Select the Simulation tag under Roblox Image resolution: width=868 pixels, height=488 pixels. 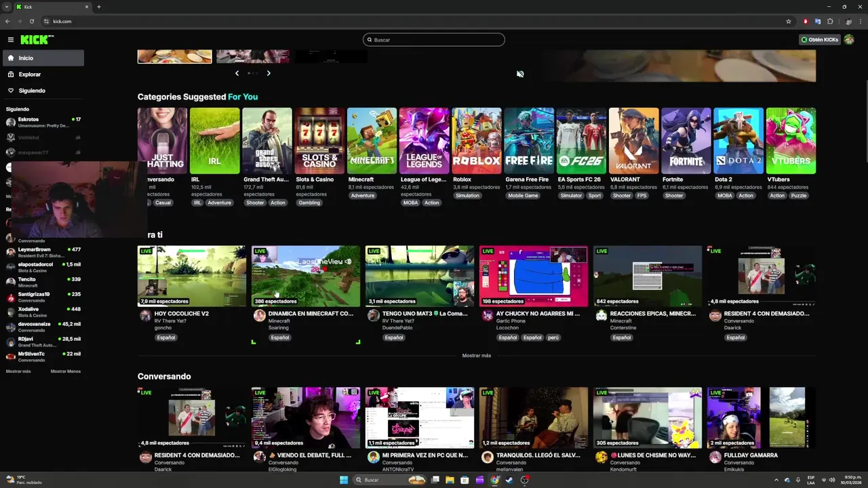tap(467, 196)
